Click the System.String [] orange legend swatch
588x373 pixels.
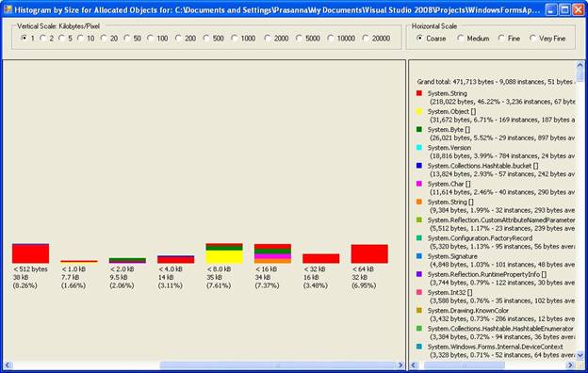[x=419, y=202]
